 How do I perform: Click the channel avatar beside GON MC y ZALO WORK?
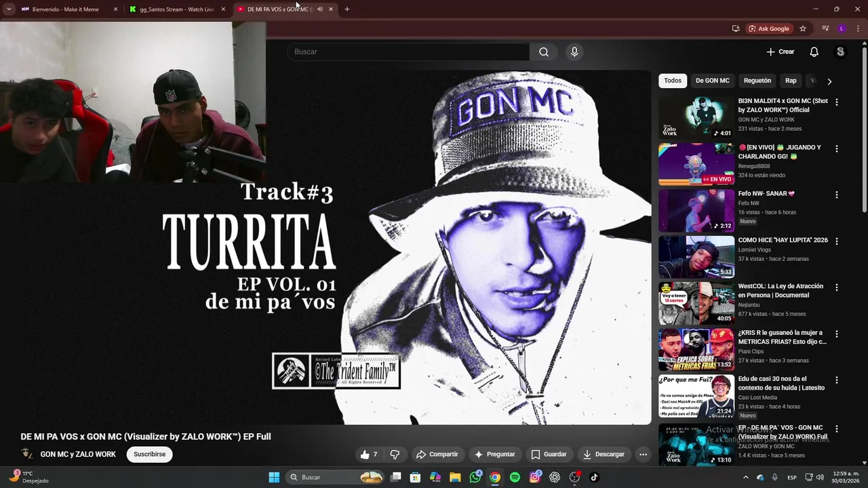click(x=27, y=454)
